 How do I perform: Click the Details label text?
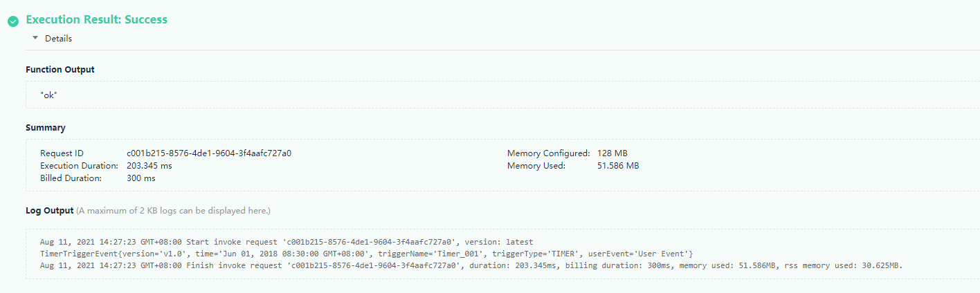[58, 39]
